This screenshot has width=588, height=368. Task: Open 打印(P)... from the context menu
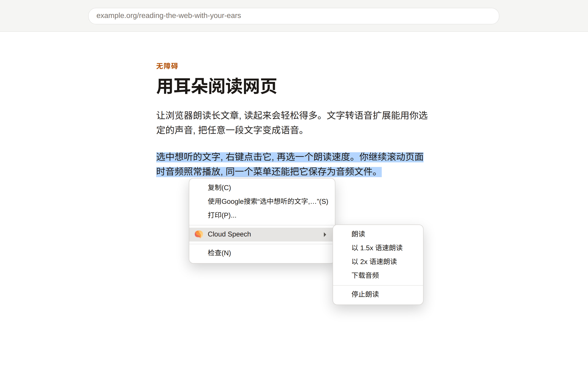pyautogui.click(x=262, y=215)
